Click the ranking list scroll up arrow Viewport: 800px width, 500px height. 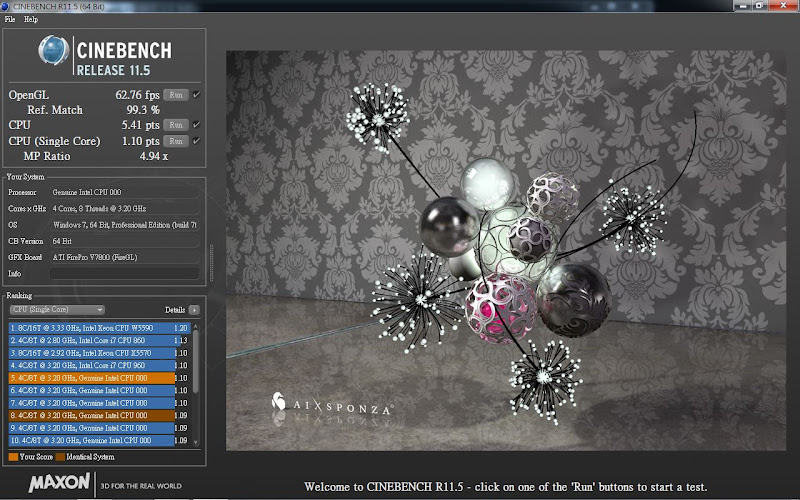coord(195,326)
